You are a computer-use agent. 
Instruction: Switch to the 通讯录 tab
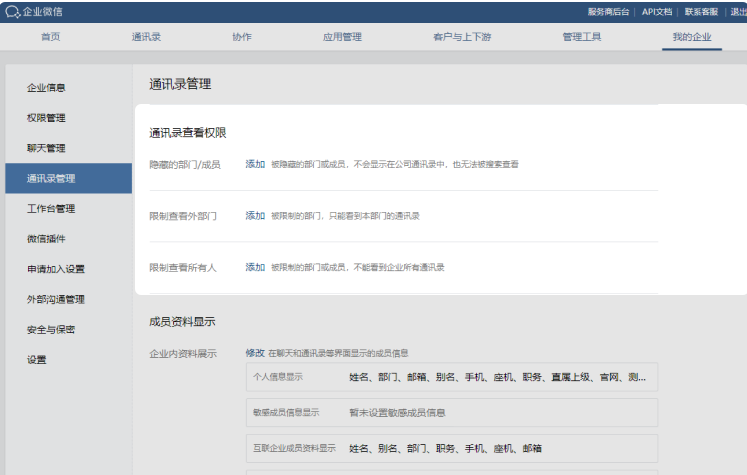[146, 37]
